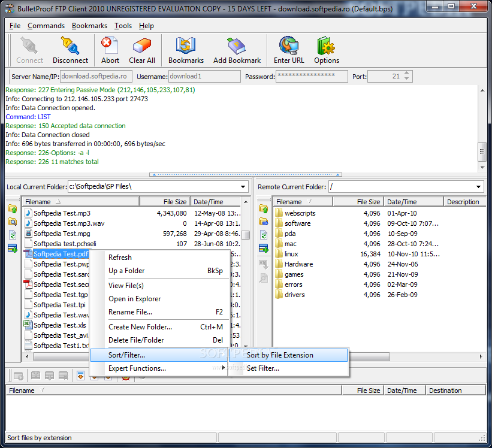The width and height of the screenshot is (492, 448).
Task: Click queue remove-item list icon
Action: coord(64,376)
